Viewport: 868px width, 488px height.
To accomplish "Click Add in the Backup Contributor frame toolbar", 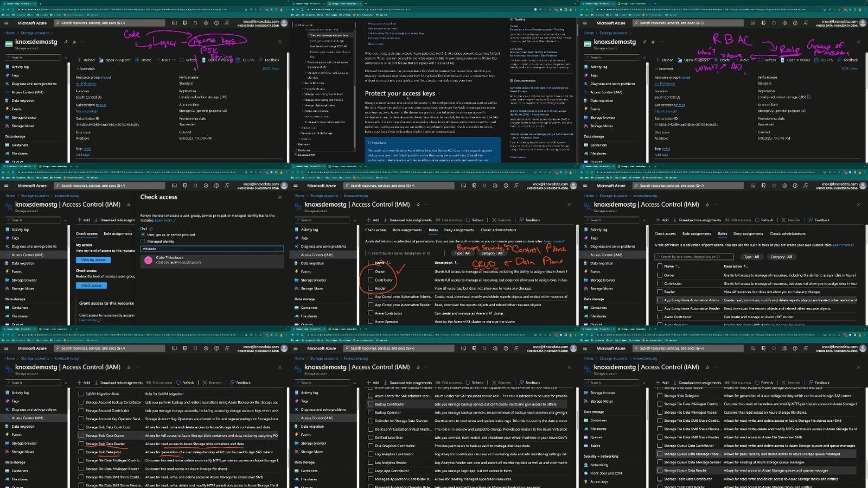I will click(x=373, y=383).
